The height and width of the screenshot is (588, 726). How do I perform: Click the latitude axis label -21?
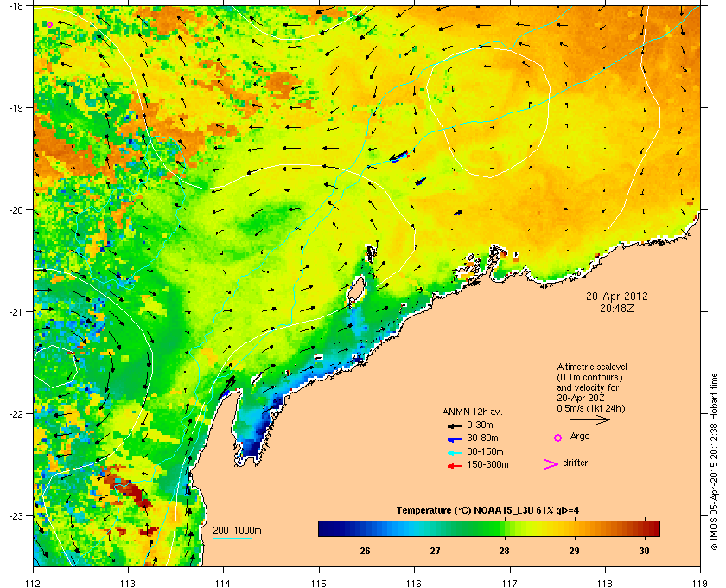[16, 312]
